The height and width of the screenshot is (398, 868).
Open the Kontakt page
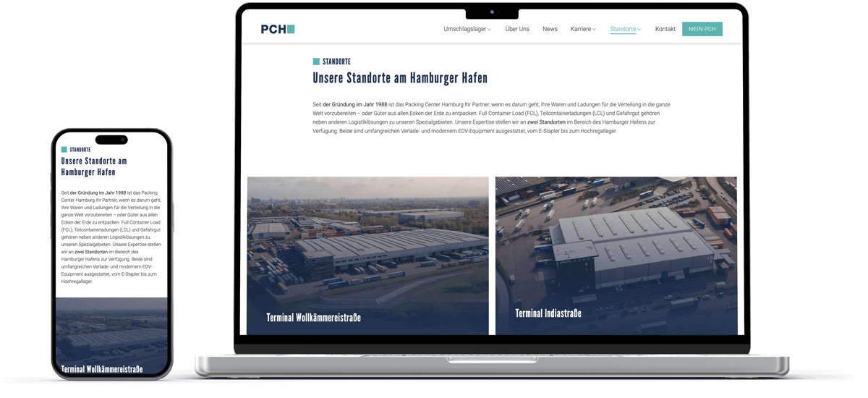(665, 29)
